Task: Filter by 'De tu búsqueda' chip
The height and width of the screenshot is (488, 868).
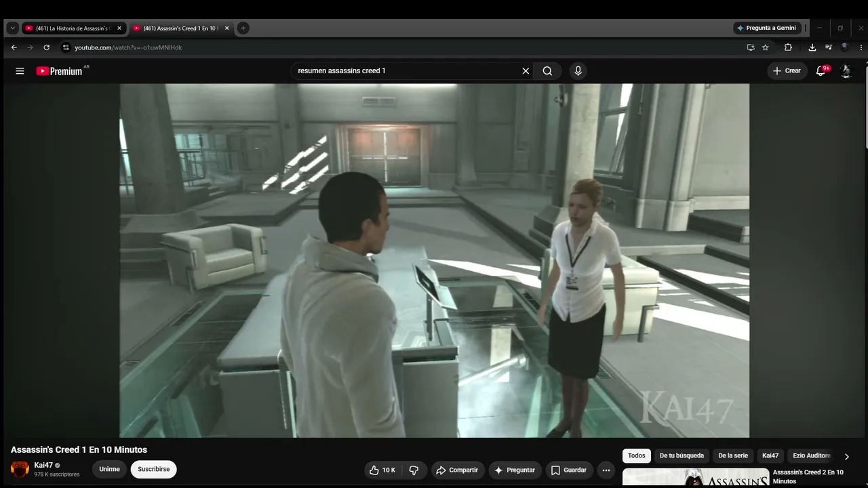Action: point(682,455)
